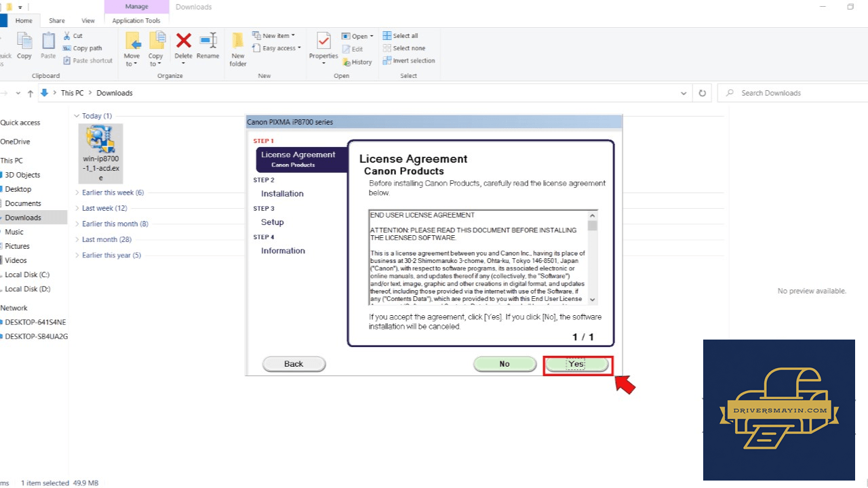868x488 pixels.
Task: Click Select all in the ribbon
Action: [400, 36]
